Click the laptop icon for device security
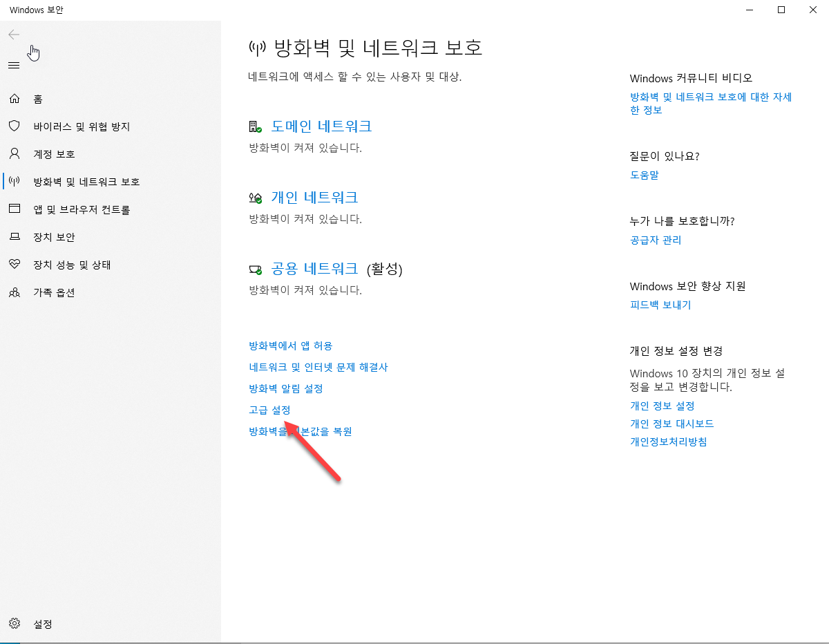The width and height of the screenshot is (829, 644). tap(15, 237)
